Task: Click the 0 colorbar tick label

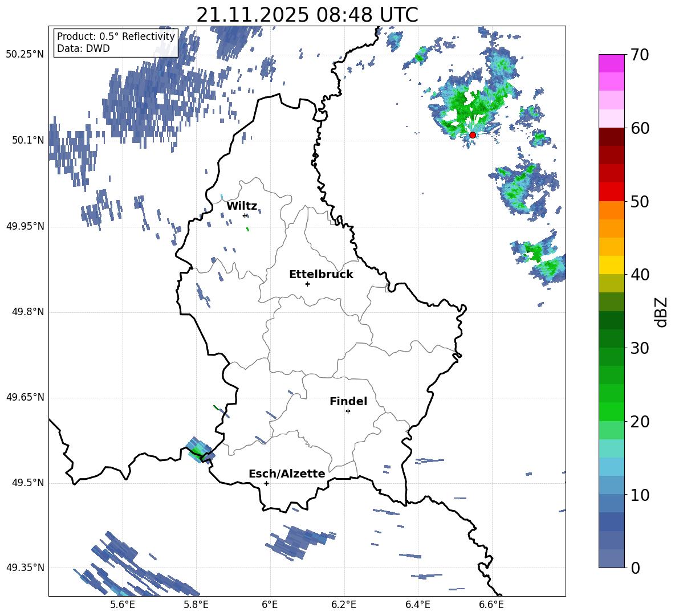Action: click(x=635, y=568)
